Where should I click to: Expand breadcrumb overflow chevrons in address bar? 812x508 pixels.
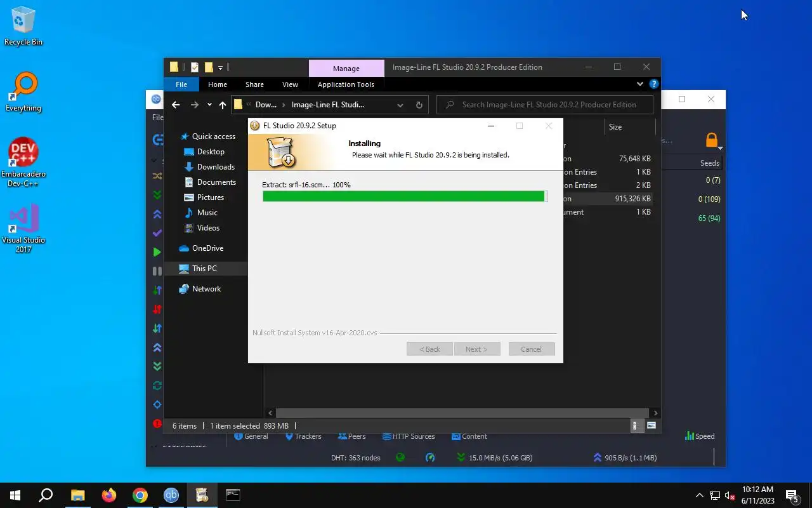pyautogui.click(x=249, y=105)
